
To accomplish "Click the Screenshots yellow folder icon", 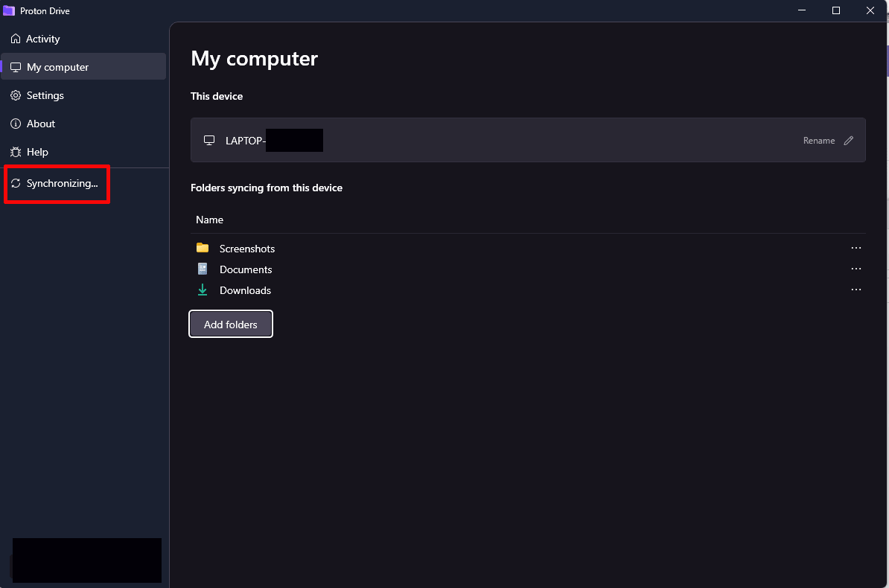I will [203, 248].
